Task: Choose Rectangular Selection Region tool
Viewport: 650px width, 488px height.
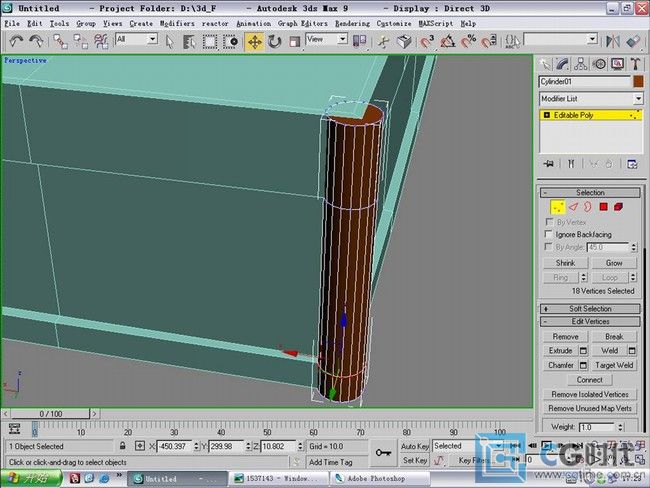Action: point(210,42)
